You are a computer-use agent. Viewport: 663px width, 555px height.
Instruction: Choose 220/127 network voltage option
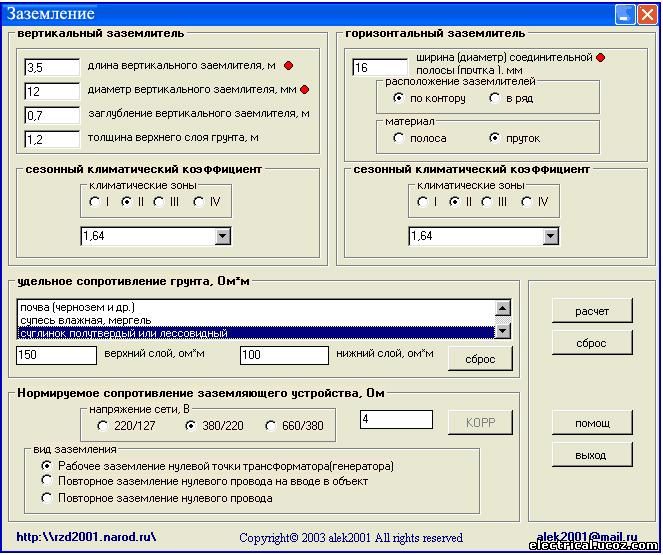102,426
